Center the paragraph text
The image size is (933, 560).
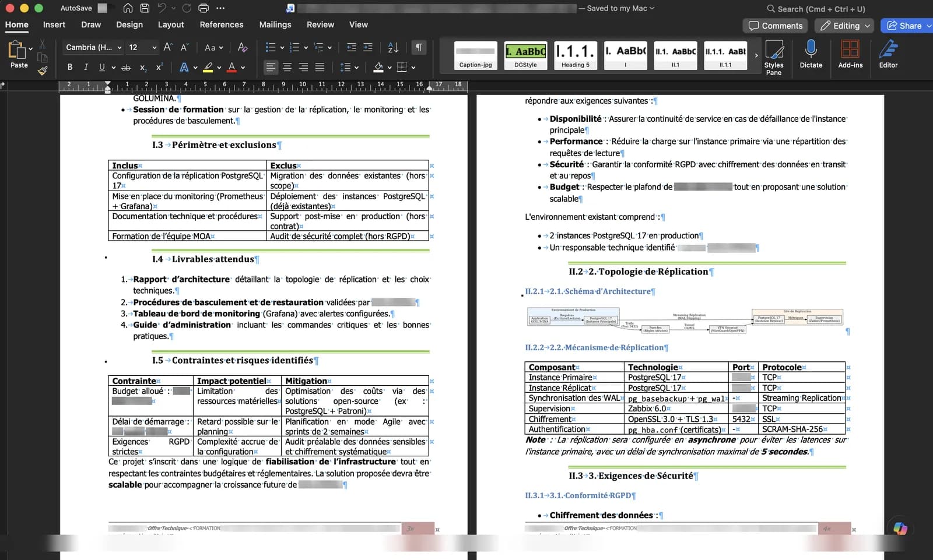click(x=287, y=68)
